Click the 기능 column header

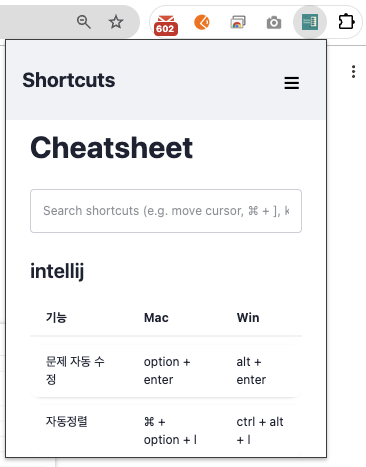pyautogui.click(x=56, y=317)
